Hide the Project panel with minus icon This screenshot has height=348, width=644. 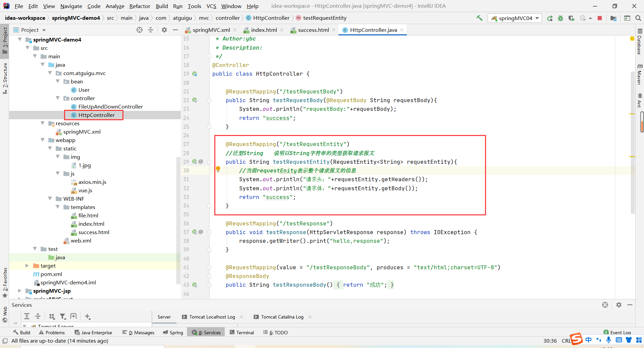tap(175, 30)
